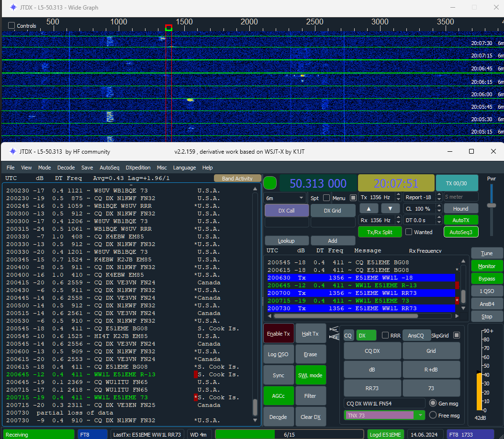Select the Gen msg radio button
This screenshot has width=504, height=439.
click(433, 403)
